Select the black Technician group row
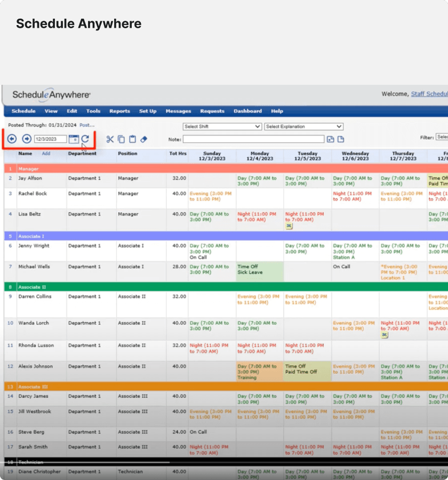 226,462
